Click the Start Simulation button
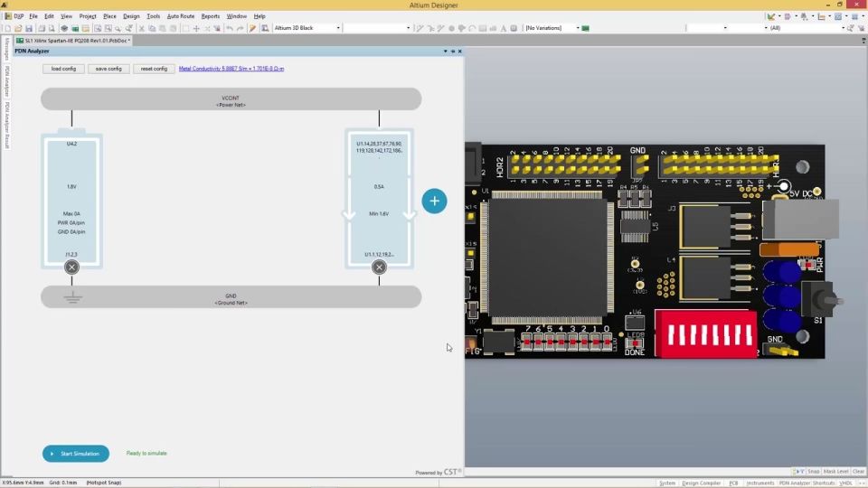Screen dimensions: 868x488 pos(76,454)
